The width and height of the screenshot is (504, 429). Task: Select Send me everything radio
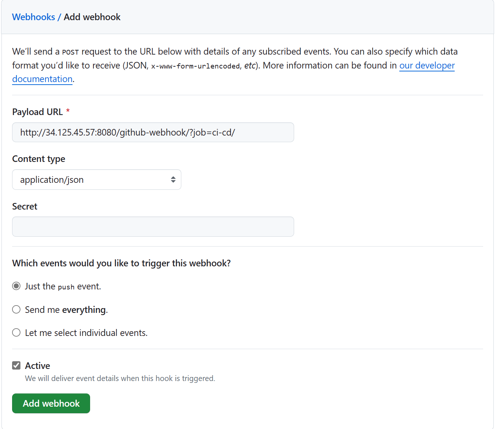(x=16, y=310)
